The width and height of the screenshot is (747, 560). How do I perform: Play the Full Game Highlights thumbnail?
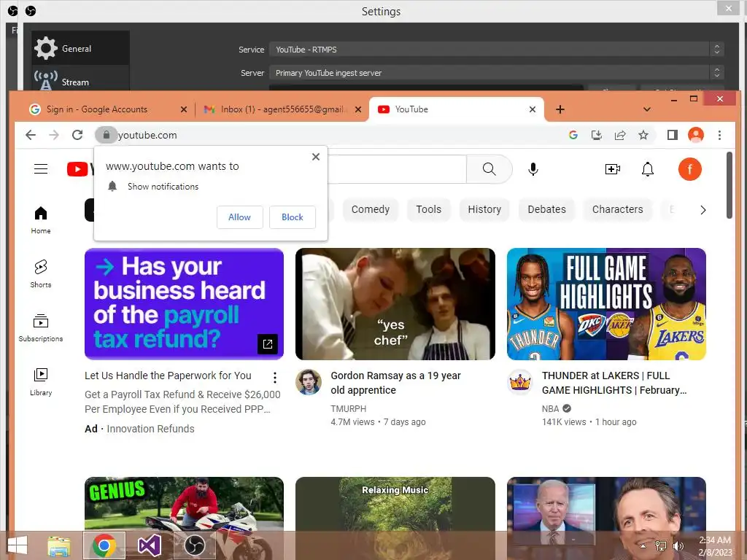click(606, 304)
